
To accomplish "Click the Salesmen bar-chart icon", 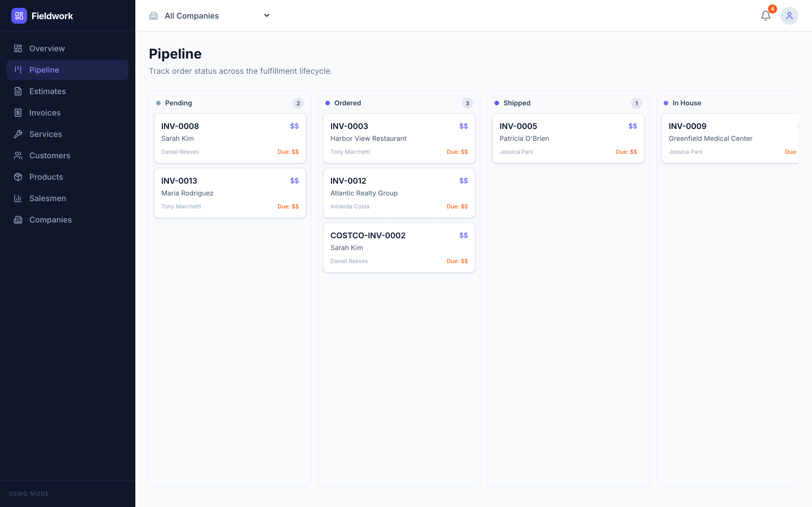I will 18,198.
